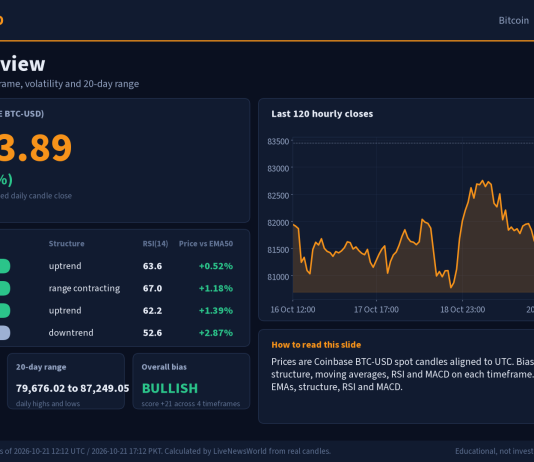Click the RSI value 67.0
Screen dimensions: 534x462
pos(152,288)
